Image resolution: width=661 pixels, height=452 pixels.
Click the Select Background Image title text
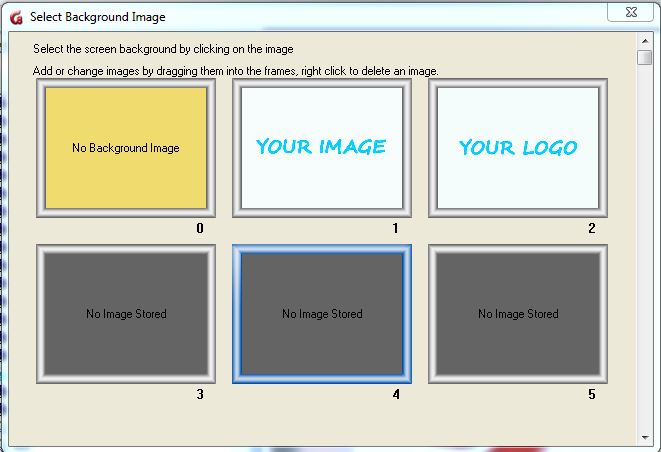pyautogui.click(x=98, y=17)
